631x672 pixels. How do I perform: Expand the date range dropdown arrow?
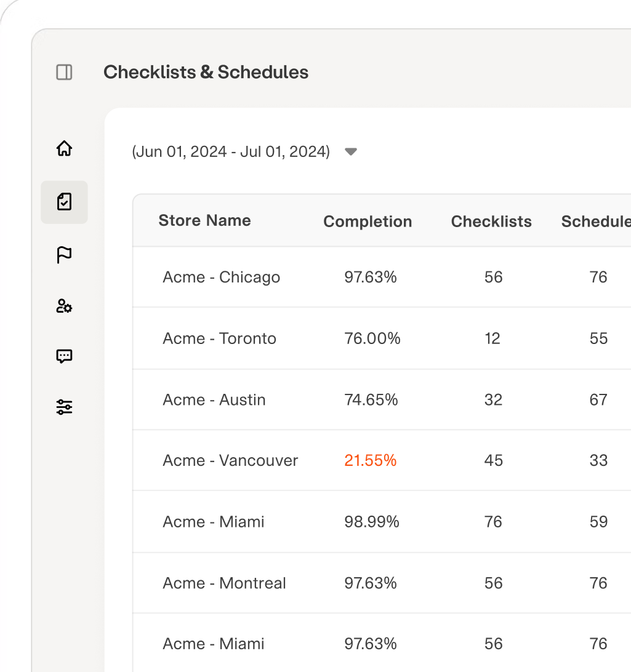click(351, 152)
